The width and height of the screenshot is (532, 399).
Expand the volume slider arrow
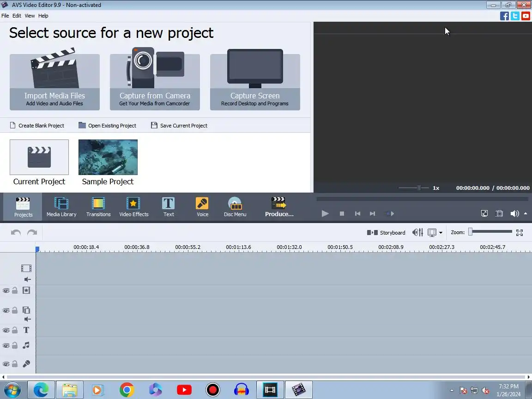tap(526, 213)
